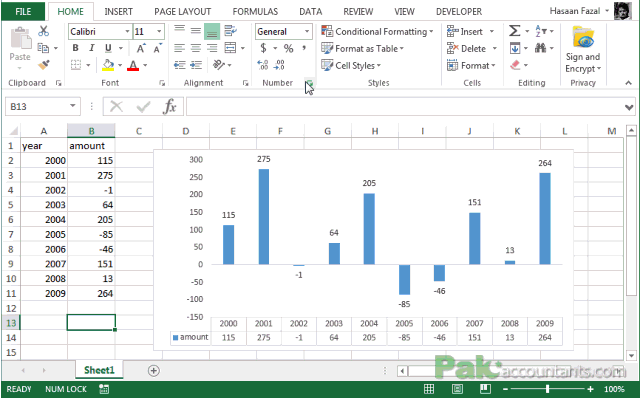This screenshot has height=398, width=640.
Task: Open fill color dropdown arrow
Action: (120, 65)
